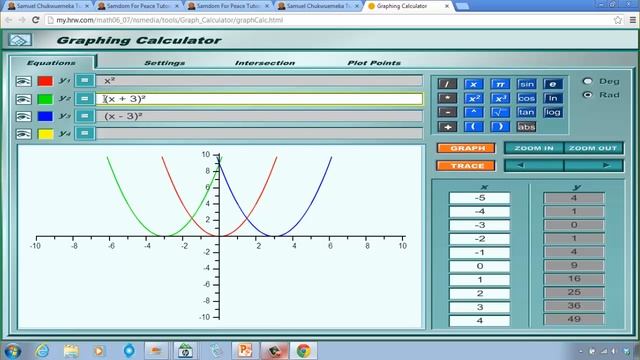Insert the x squared key
Viewport: 640px width, 360px height.
[x=473, y=98]
